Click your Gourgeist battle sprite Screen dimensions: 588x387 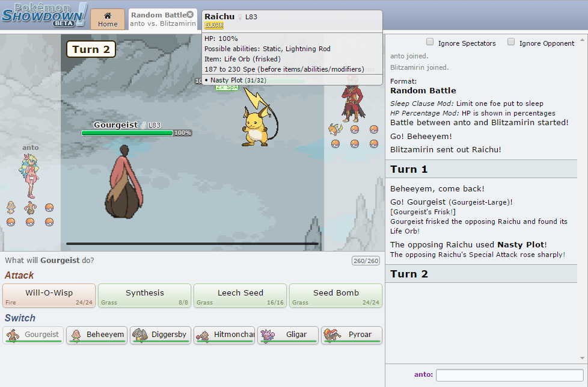point(124,182)
